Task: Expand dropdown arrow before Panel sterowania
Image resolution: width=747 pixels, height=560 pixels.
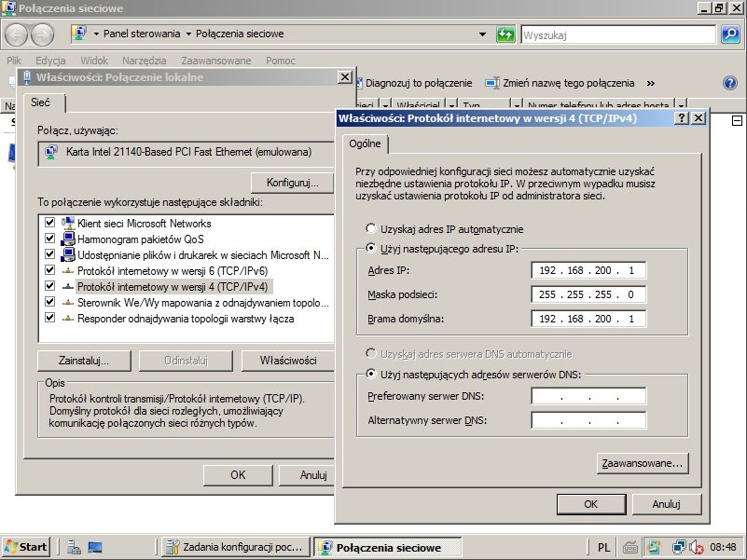Action: [x=96, y=34]
